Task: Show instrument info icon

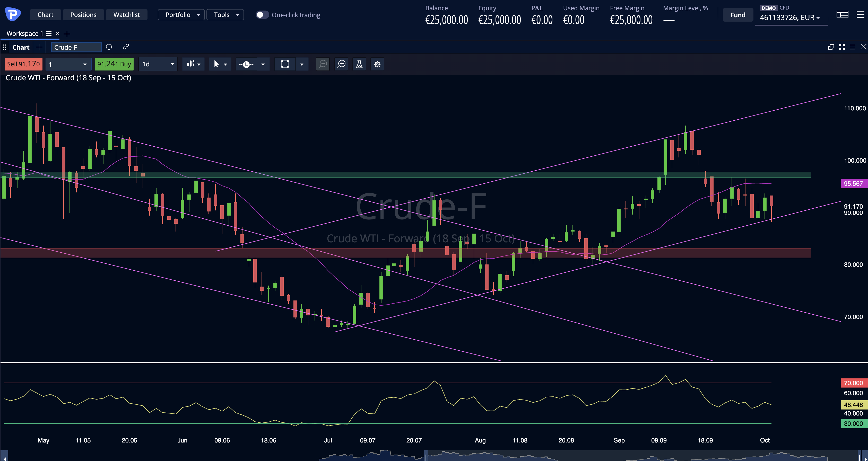Action: click(x=109, y=47)
